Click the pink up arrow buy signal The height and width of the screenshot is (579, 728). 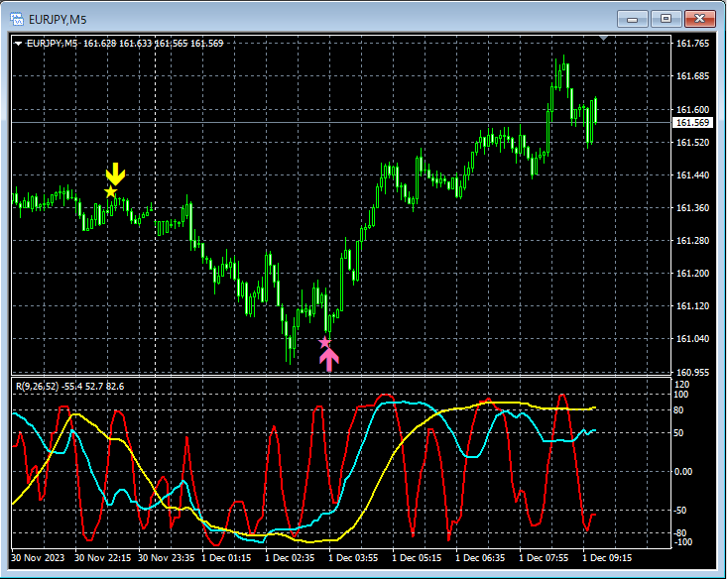[x=329, y=360]
